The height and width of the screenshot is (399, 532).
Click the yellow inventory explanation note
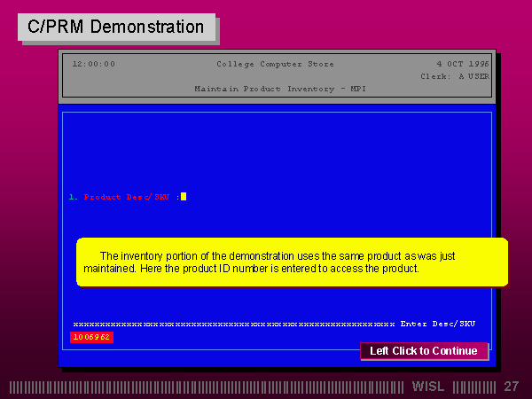[292, 262]
